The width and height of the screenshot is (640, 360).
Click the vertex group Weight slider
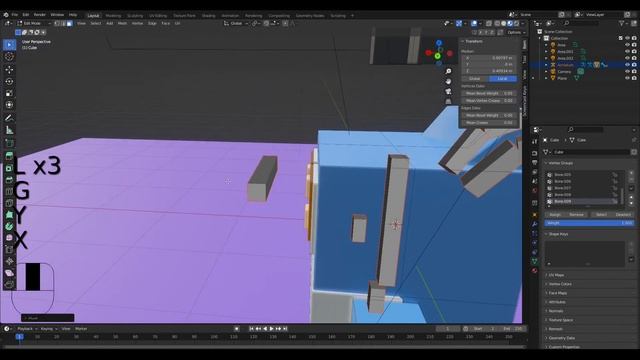(x=589, y=223)
